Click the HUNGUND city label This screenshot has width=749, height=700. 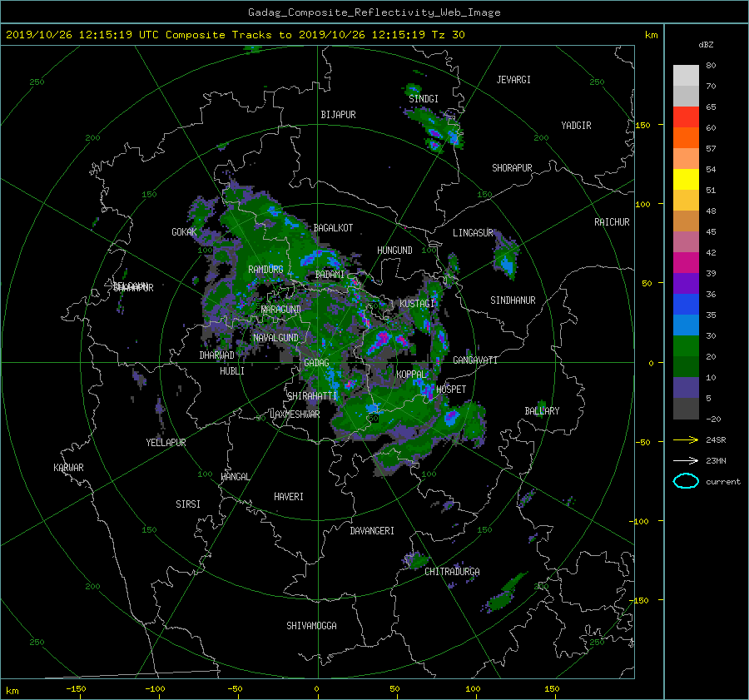click(x=394, y=251)
